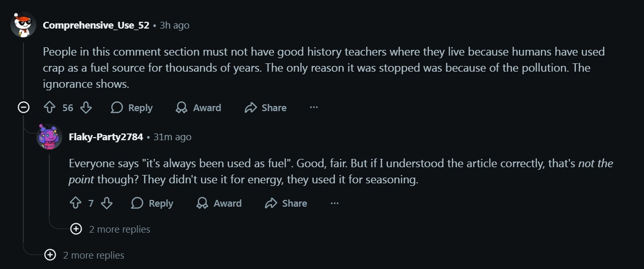Award Flaky-Party2784's reply
Screen dimensions: 644x269
coord(219,203)
